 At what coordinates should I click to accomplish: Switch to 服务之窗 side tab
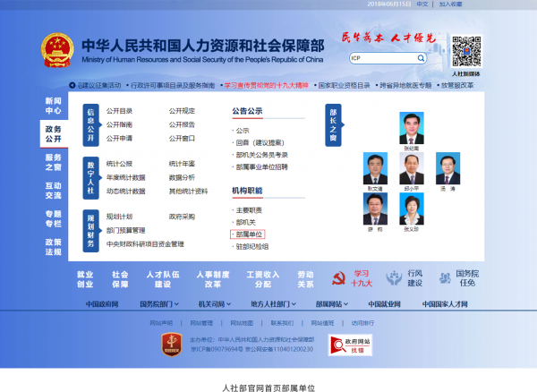click(x=54, y=162)
